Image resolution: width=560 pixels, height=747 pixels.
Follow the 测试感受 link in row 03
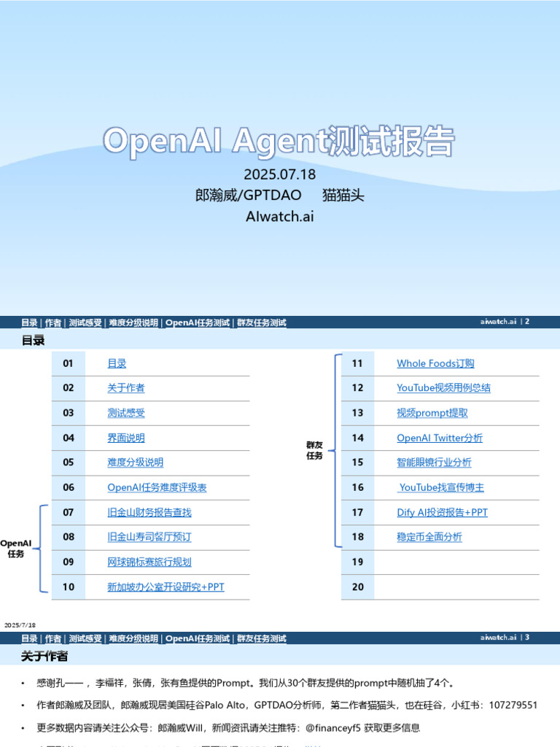coord(125,413)
